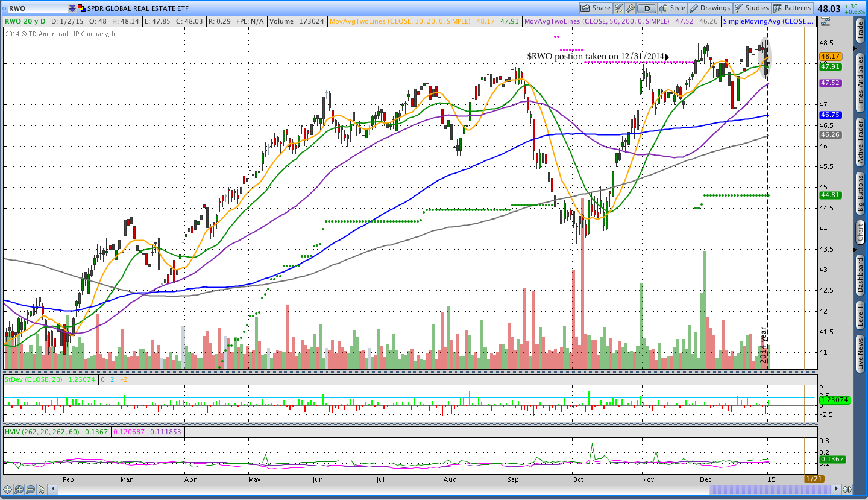Open chart settings wrench icon
868x500 pixels.
(630, 8)
